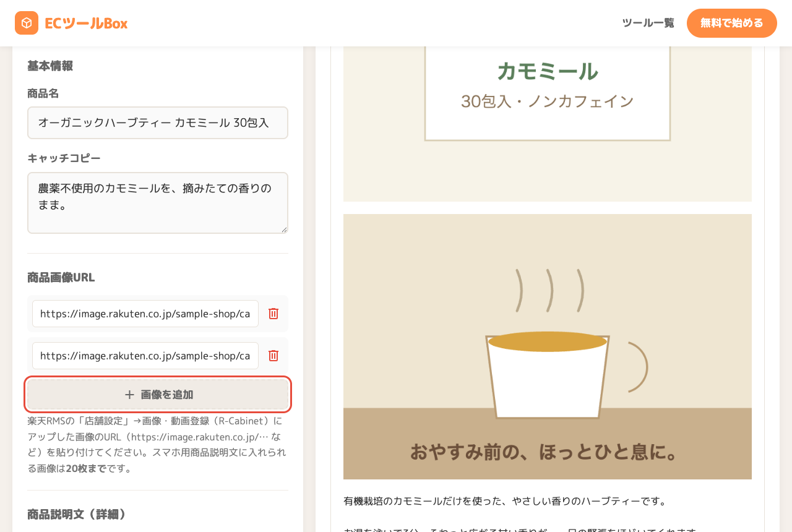Click the teacup preview image
Image resolution: width=792 pixels, height=532 pixels.
548,346
